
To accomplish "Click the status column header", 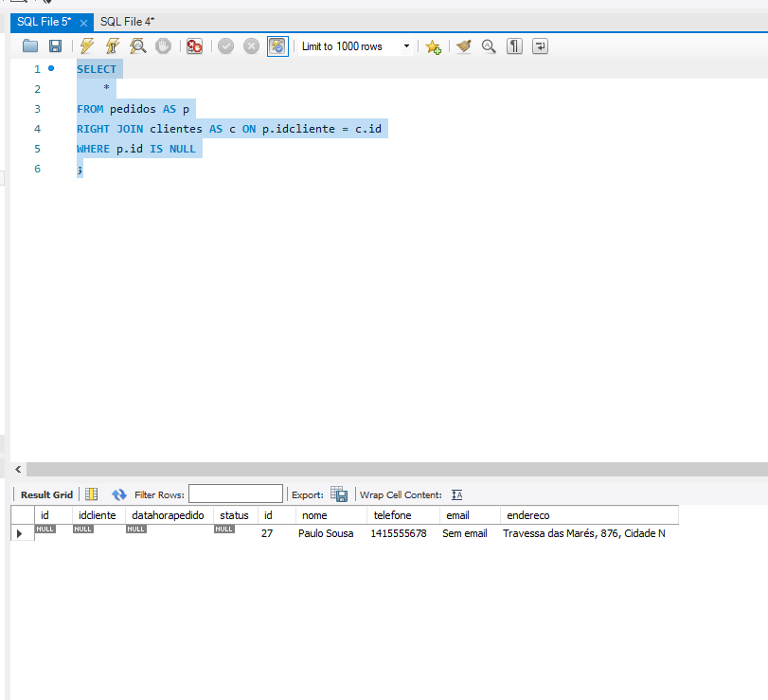I will [234, 515].
